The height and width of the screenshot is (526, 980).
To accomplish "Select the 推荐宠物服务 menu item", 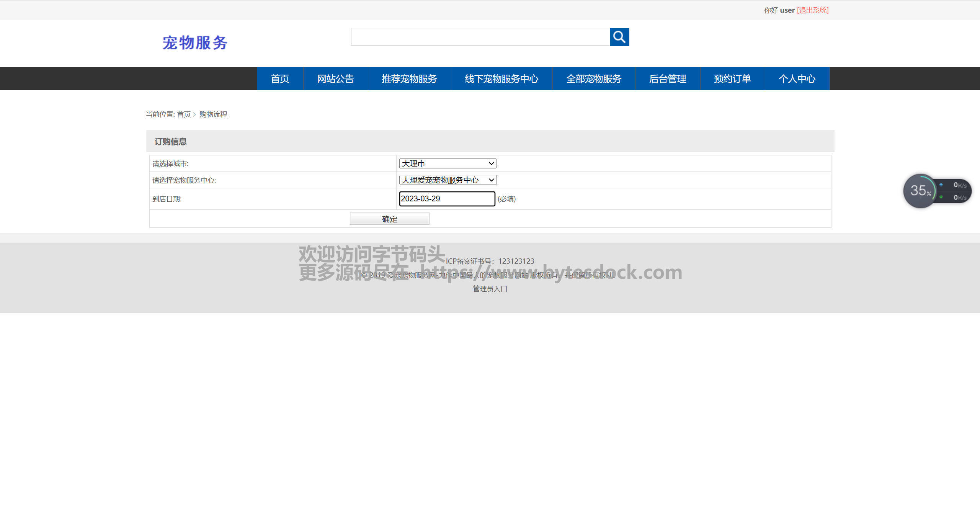I will click(409, 78).
